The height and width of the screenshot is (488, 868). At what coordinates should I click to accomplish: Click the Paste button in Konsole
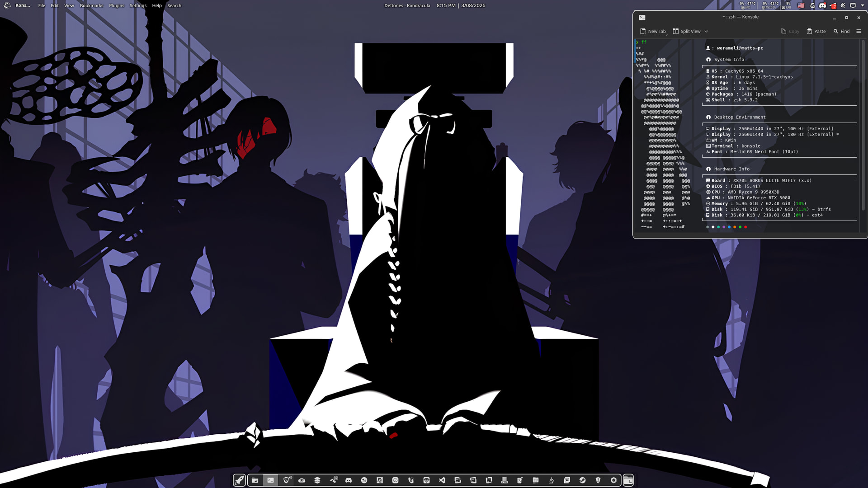pyautogui.click(x=816, y=31)
